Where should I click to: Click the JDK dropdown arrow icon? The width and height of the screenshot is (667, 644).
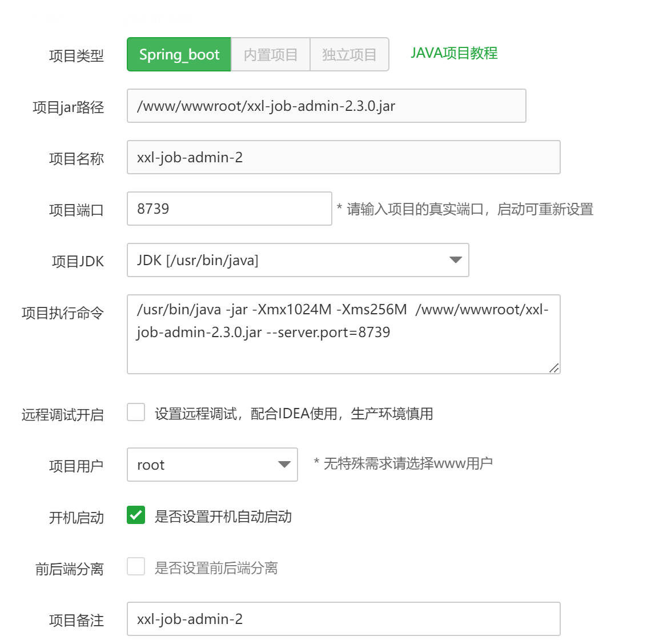point(455,260)
